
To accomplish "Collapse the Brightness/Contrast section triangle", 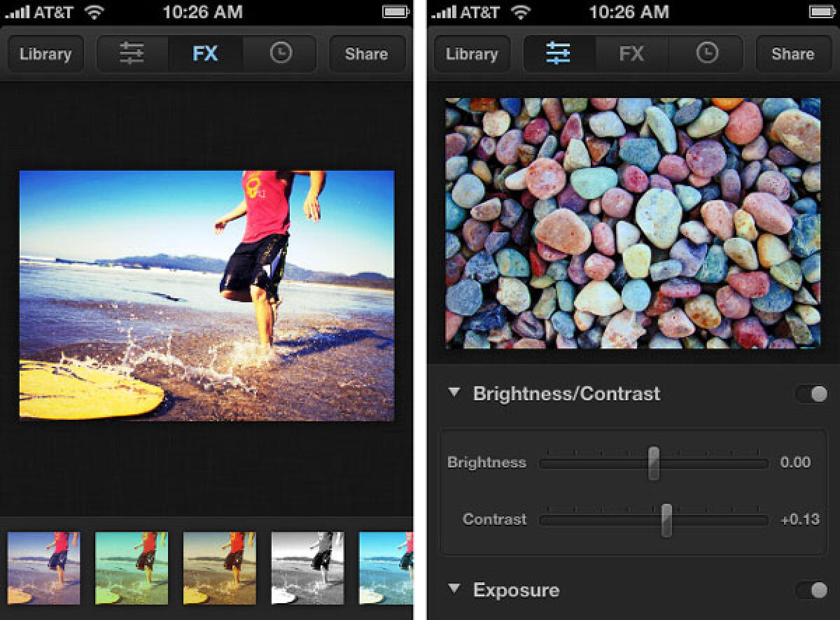I will click(454, 393).
